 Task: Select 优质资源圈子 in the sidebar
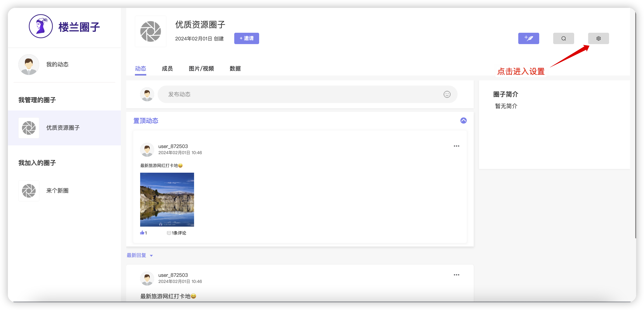point(64,128)
